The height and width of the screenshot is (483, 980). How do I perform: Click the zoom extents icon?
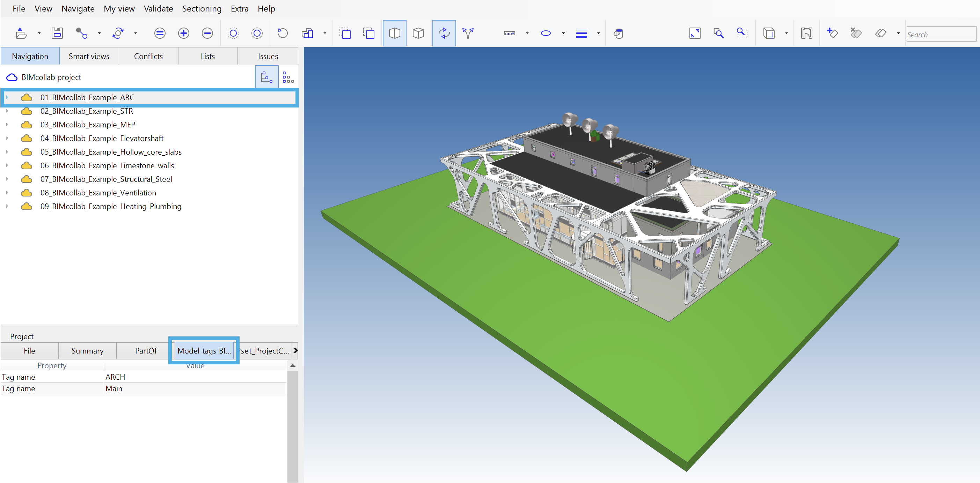[x=695, y=34]
